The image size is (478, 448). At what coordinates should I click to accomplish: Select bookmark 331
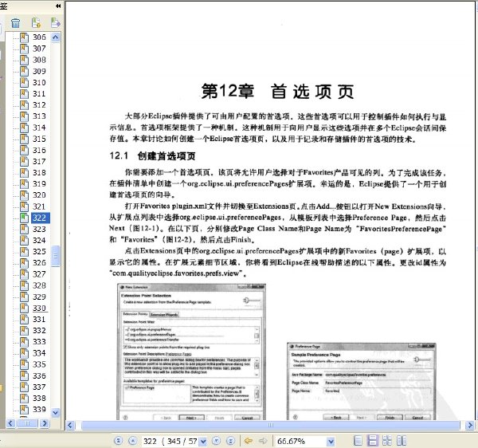(39, 320)
